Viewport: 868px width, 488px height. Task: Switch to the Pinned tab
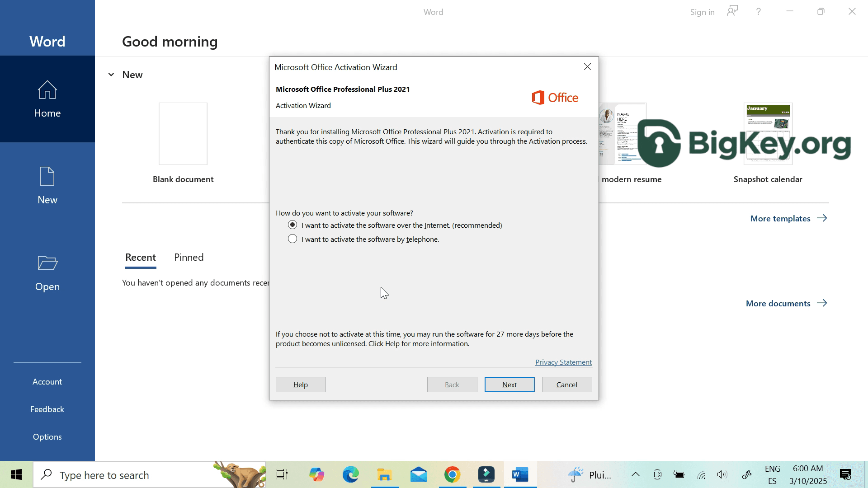pos(189,258)
